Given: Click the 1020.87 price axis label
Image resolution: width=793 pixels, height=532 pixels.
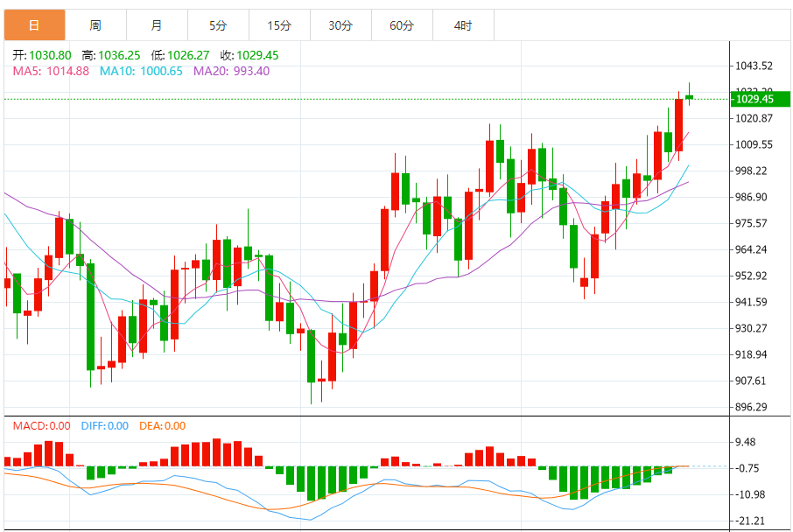Looking at the screenshot, I should click(x=754, y=118).
